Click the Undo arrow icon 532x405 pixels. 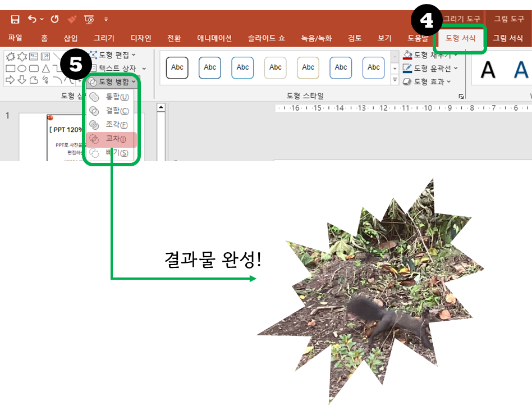click(x=32, y=19)
